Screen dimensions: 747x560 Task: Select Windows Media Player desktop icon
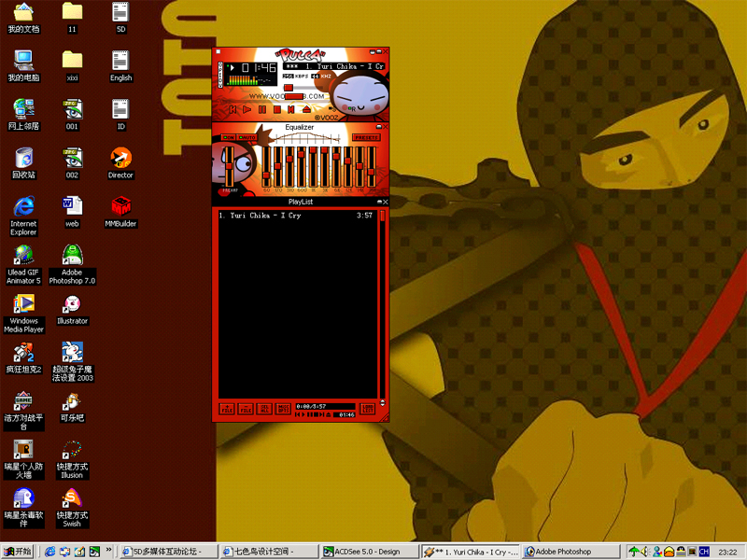point(23,314)
